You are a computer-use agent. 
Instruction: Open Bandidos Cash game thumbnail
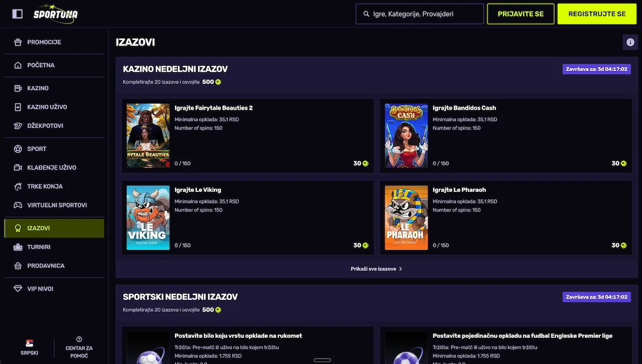[407, 136]
